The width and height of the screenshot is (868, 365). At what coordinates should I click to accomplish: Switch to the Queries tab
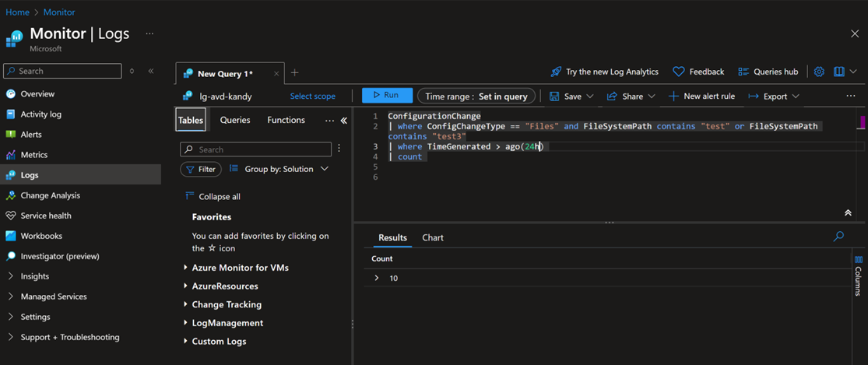(235, 120)
